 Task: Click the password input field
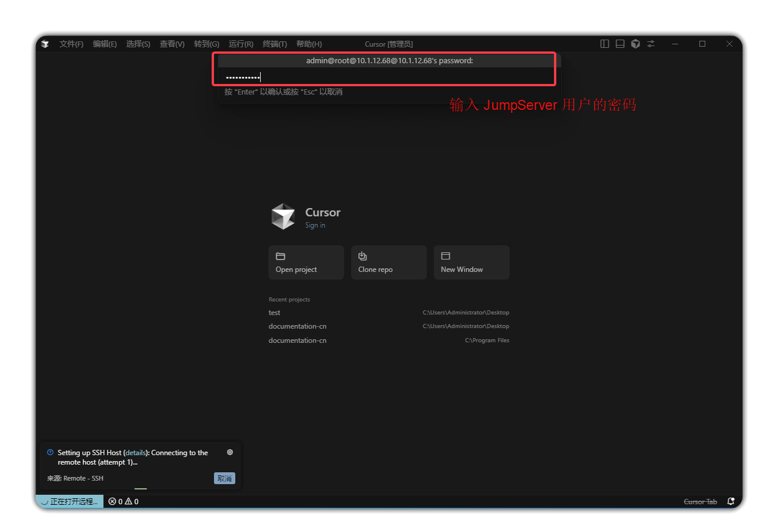[x=384, y=77]
